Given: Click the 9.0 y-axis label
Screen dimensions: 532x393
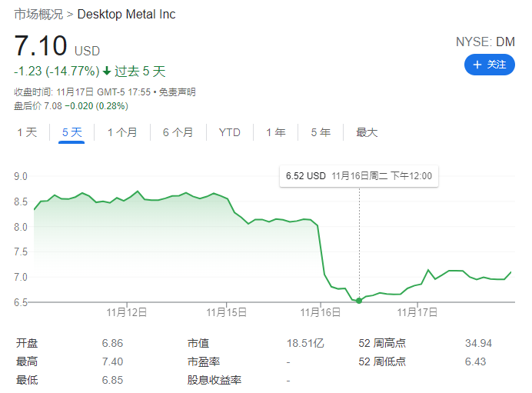Looking at the screenshot, I should tap(20, 176).
